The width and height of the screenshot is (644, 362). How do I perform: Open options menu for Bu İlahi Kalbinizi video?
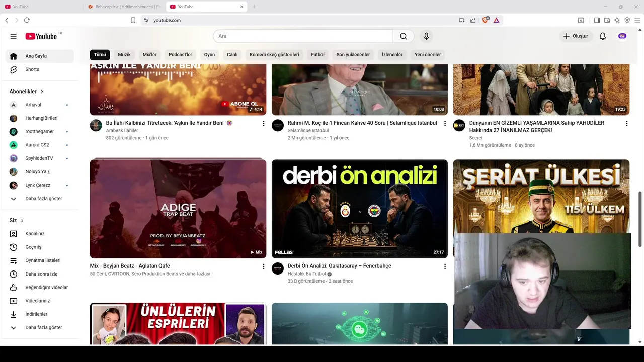click(x=263, y=123)
